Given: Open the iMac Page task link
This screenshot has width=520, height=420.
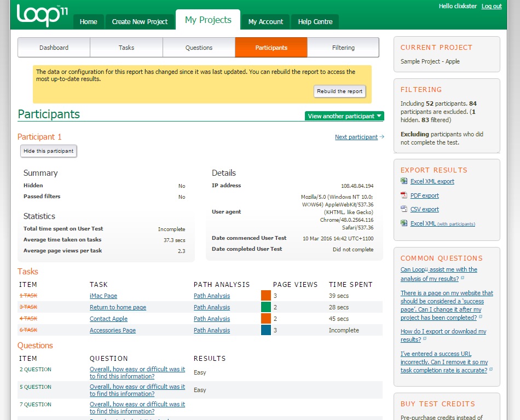Looking at the screenshot, I should pos(103,296).
